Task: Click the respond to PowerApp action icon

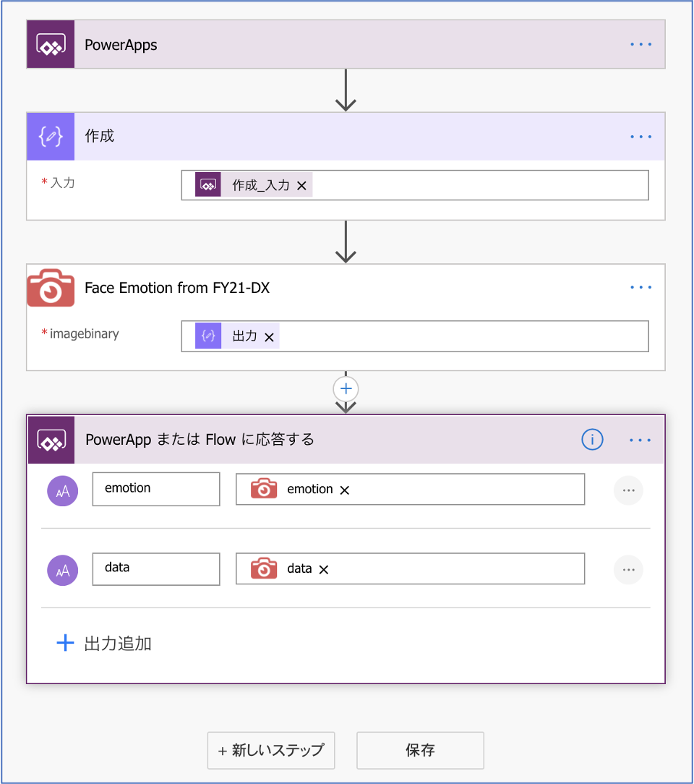Action: click(51, 440)
